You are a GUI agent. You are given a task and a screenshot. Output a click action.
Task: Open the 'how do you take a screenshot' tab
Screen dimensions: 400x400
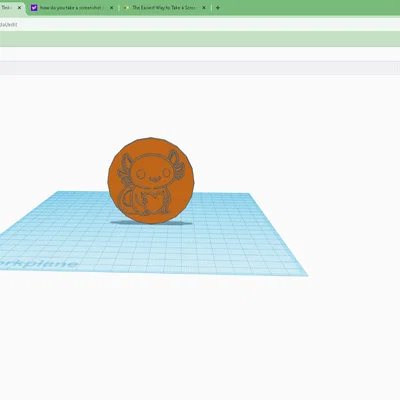71,7
